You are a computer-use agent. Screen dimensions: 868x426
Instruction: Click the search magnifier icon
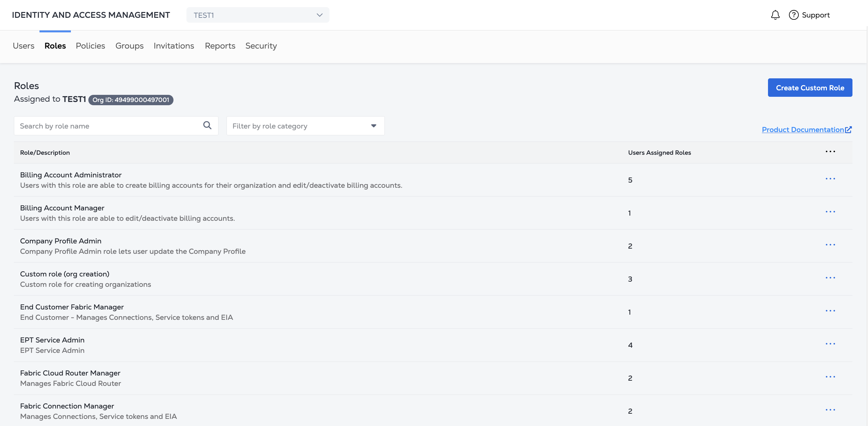point(207,125)
